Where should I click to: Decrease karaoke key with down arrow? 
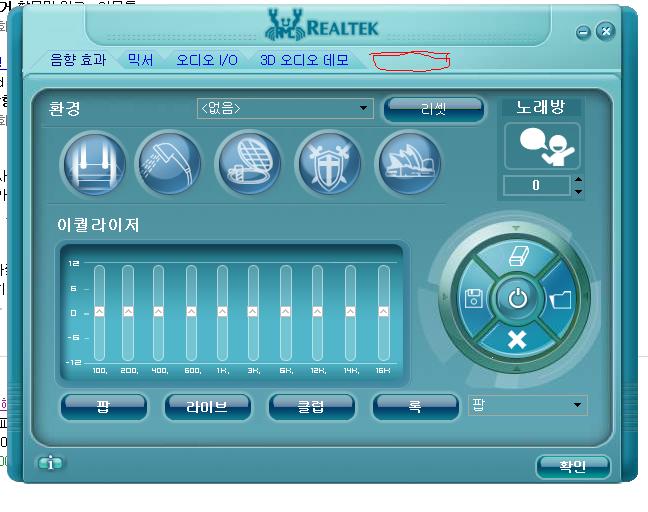(x=578, y=191)
